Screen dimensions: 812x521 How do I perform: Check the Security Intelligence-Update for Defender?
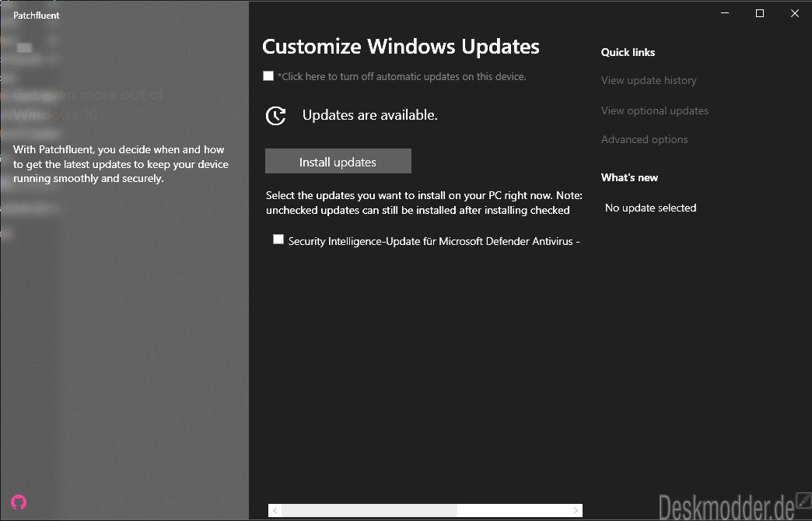(278, 240)
